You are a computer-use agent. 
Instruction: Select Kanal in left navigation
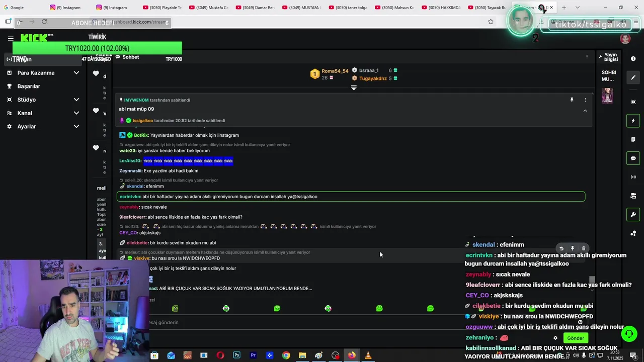(25, 113)
